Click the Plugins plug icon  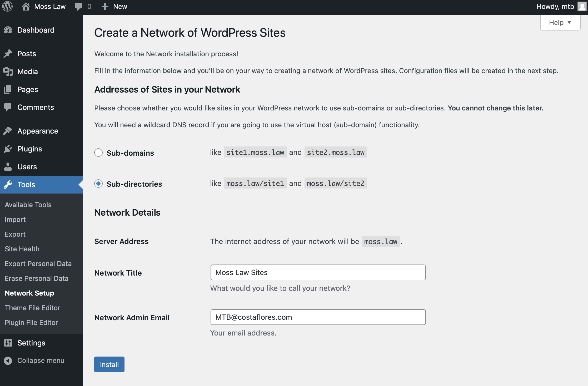click(x=8, y=149)
